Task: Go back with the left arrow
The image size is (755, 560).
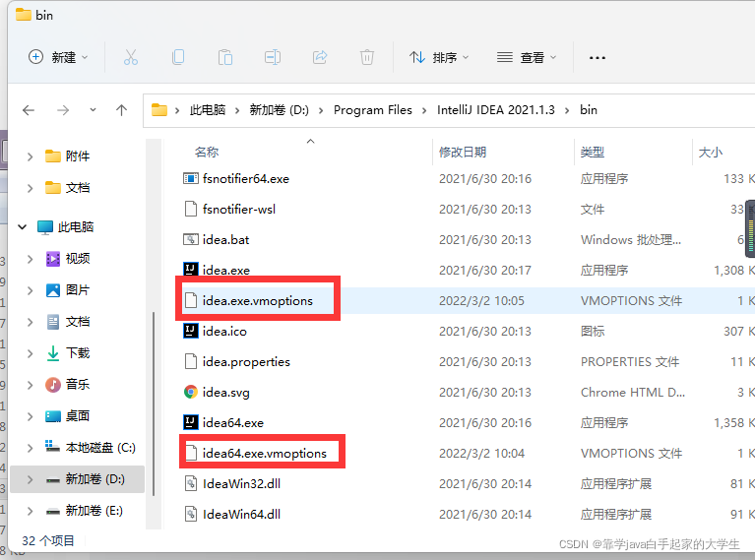Action: 29,110
